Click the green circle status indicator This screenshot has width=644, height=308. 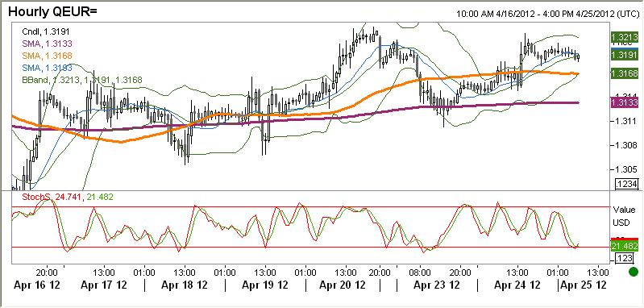[x=634, y=272]
